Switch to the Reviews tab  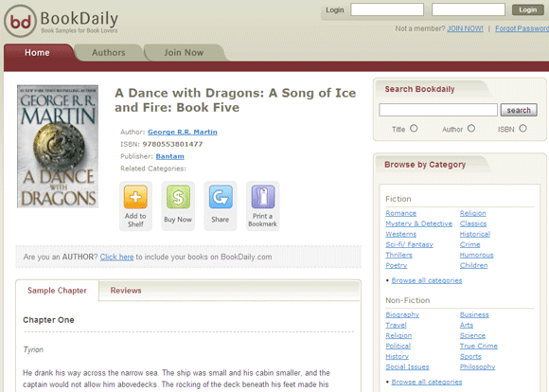click(126, 291)
